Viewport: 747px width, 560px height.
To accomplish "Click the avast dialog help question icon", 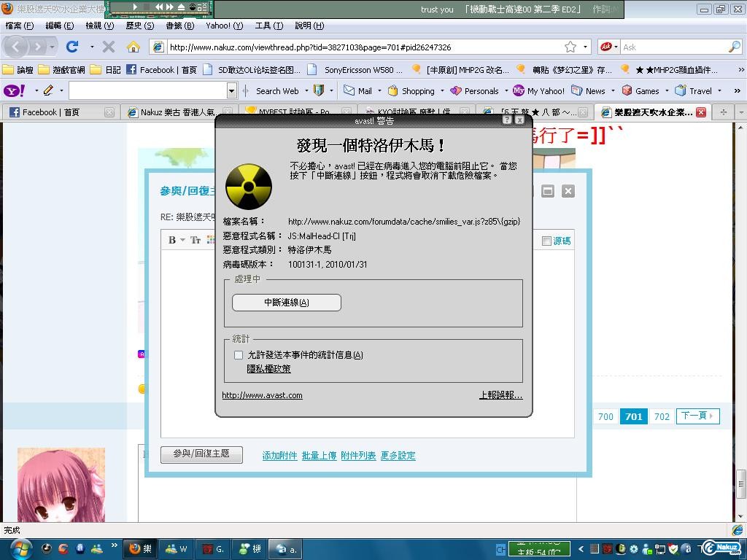I will [507, 120].
